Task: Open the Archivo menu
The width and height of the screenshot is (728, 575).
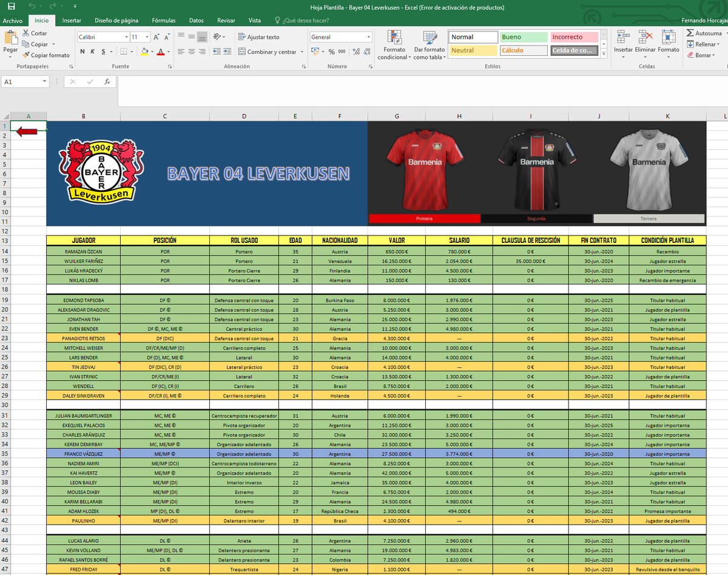Action: pyautogui.click(x=12, y=21)
